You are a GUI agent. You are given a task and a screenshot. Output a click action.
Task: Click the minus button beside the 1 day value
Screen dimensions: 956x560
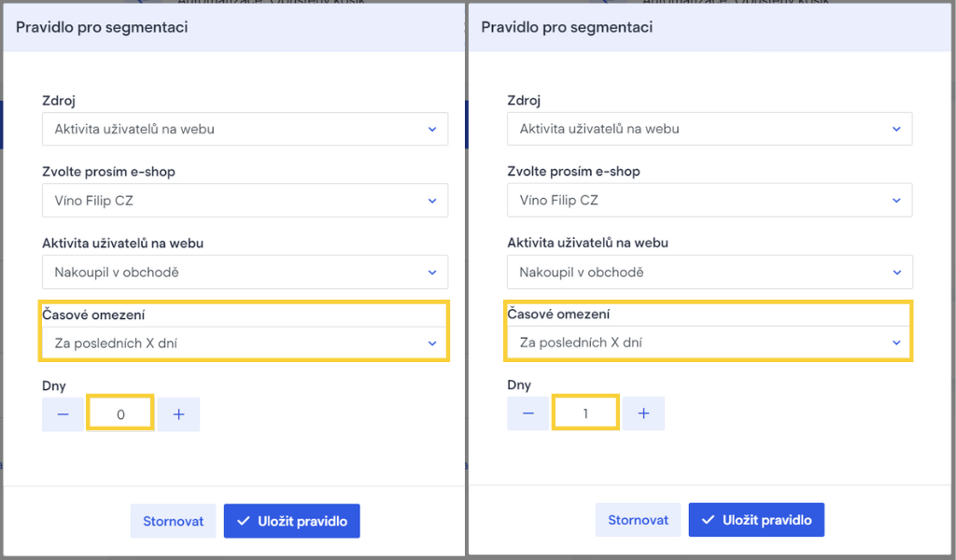point(528,413)
